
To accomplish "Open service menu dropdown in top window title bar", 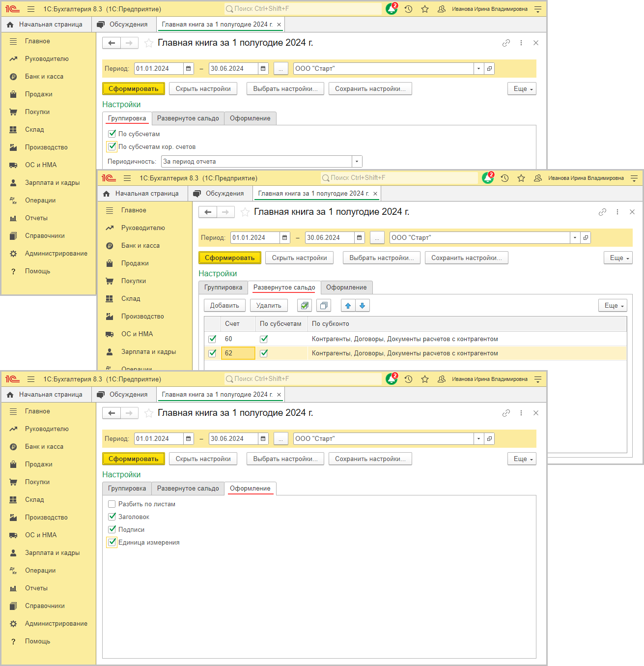I will tap(538, 9).
